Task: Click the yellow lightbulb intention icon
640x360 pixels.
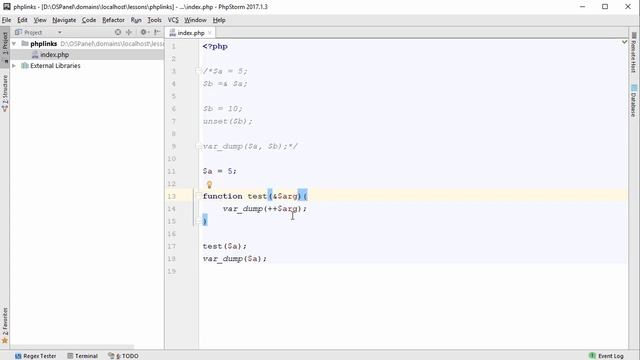Action: [x=209, y=184]
